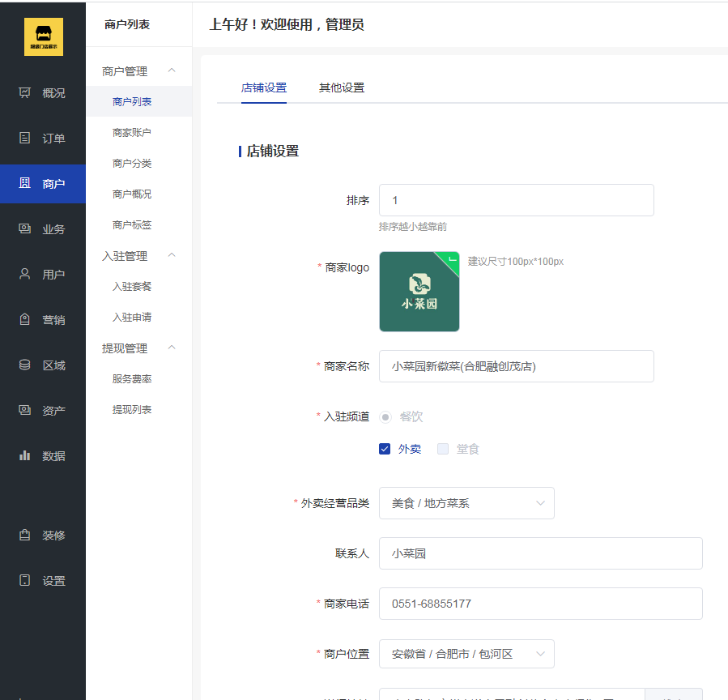The width and height of the screenshot is (728, 700).
Task: Open 入驻申请 submenu item
Action: pyautogui.click(x=132, y=318)
